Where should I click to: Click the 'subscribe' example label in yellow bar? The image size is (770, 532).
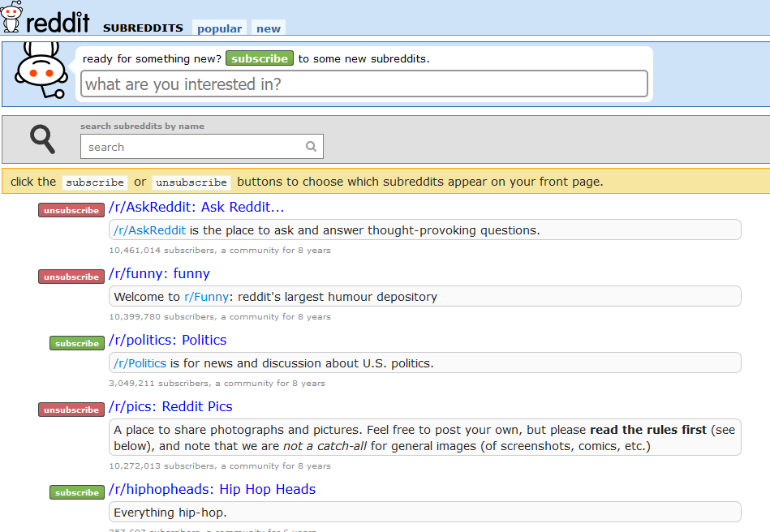click(95, 182)
